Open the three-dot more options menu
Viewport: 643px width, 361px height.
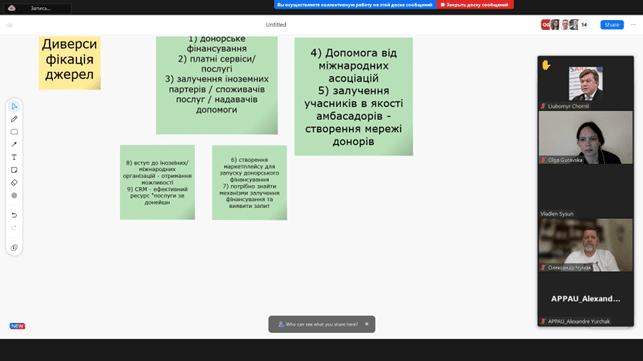[634, 25]
